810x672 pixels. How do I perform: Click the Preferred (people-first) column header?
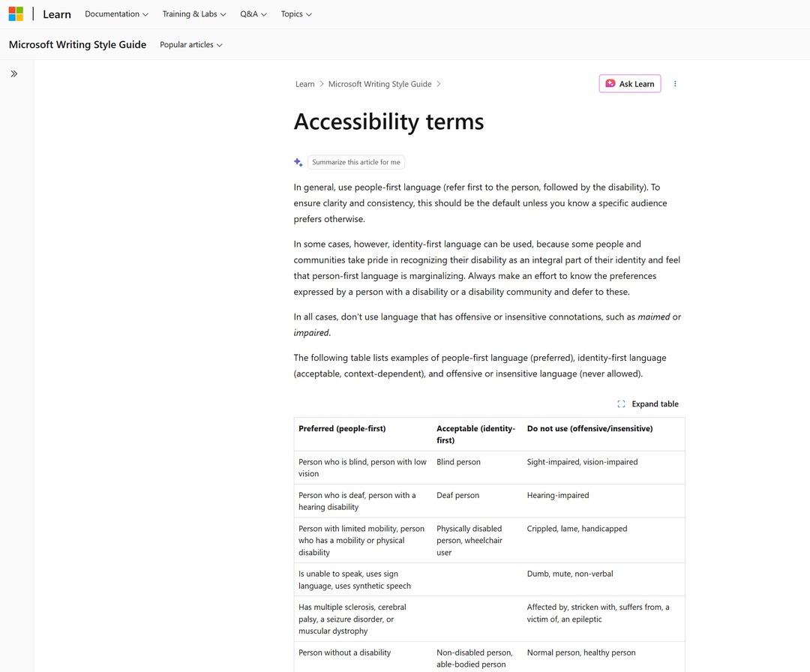click(x=342, y=429)
